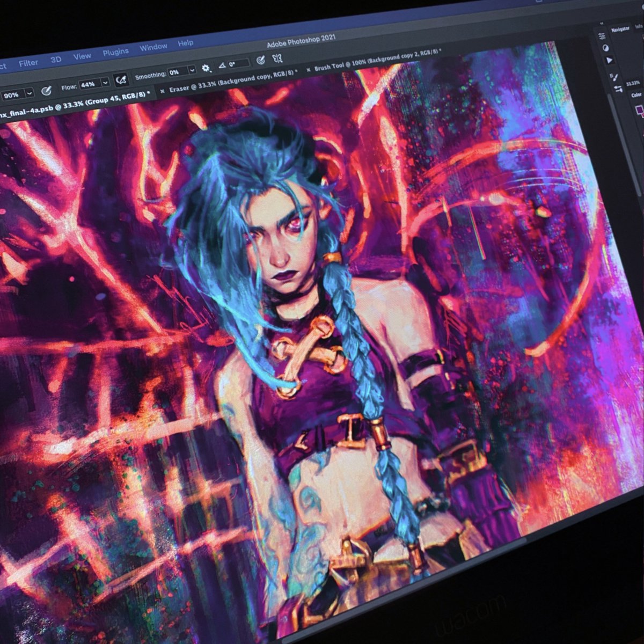This screenshot has height=644, width=644.
Task: Open the Plugins menu
Action: pyautogui.click(x=115, y=52)
